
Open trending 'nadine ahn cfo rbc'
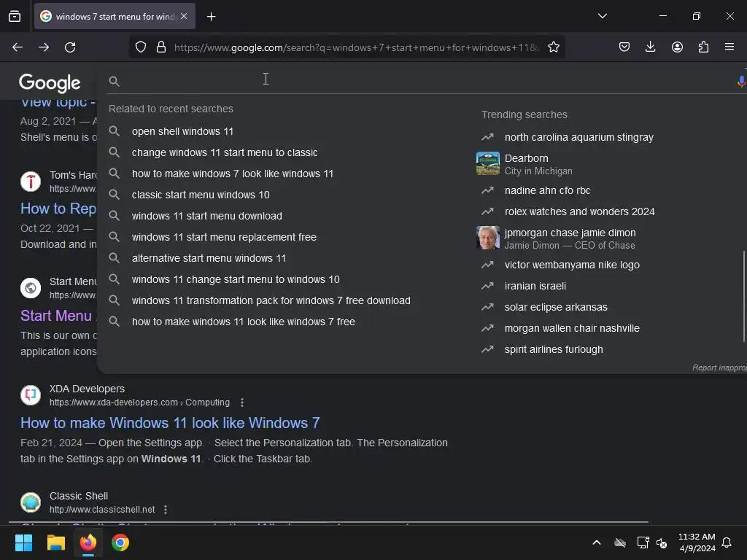click(x=547, y=190)
